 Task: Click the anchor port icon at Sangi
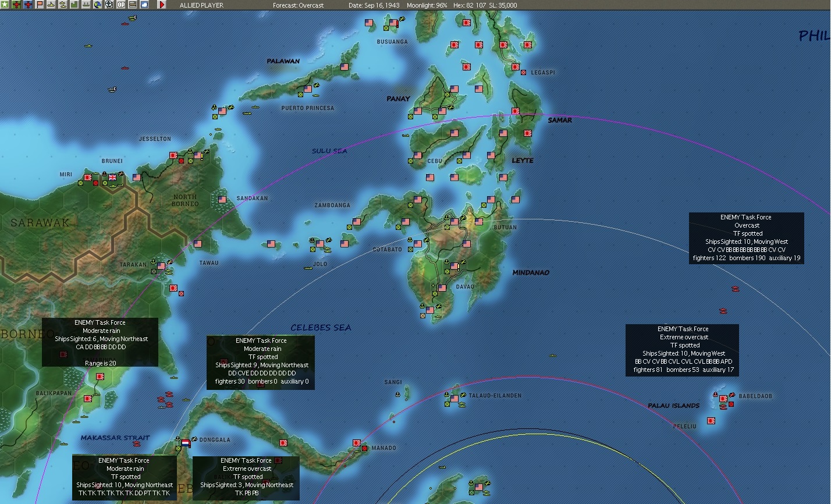coord(398,394)
